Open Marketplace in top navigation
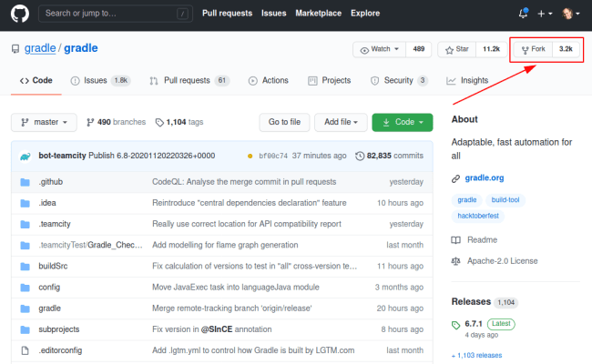This screenshot has height=364, width=592. tap(318, 14)
